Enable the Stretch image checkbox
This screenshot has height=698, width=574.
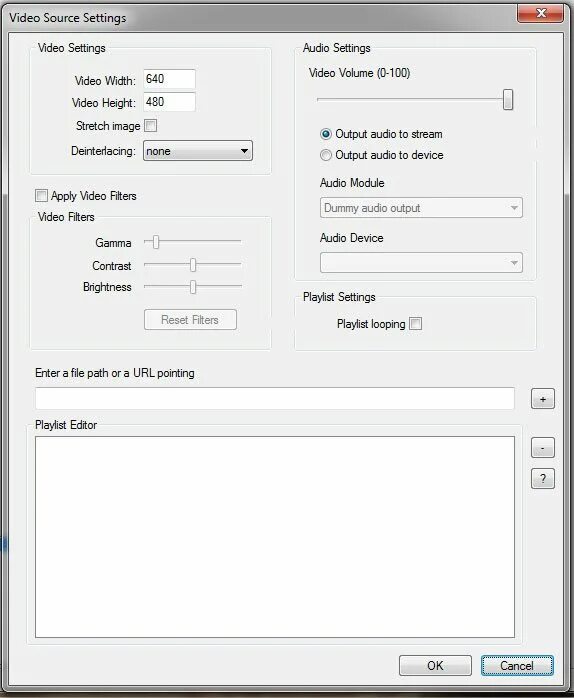pyautogui.click(x=151, y=126)
